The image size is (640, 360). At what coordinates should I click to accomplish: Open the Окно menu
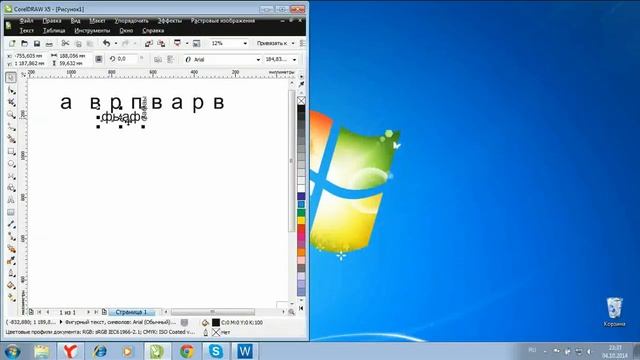tap(126, 31)
